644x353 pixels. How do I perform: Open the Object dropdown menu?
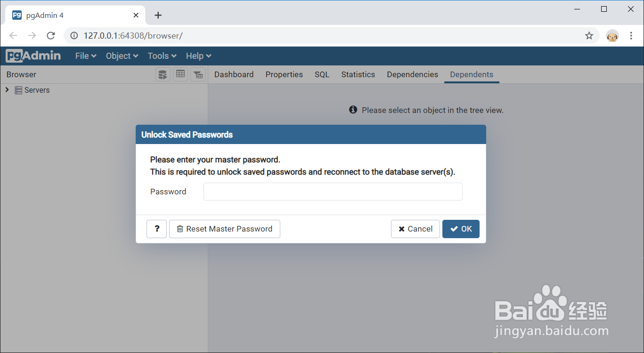(x=122, y=56)
